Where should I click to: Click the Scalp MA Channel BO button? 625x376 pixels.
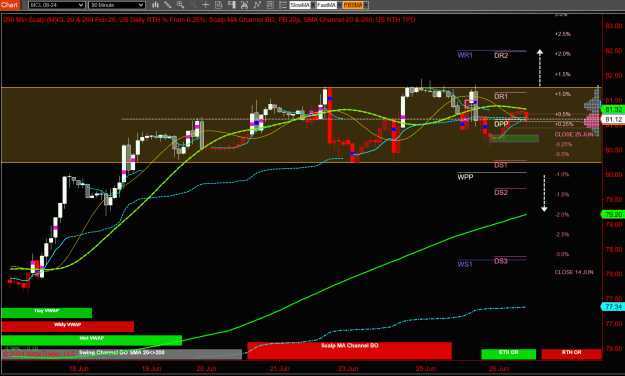click(x=350, y=350)
